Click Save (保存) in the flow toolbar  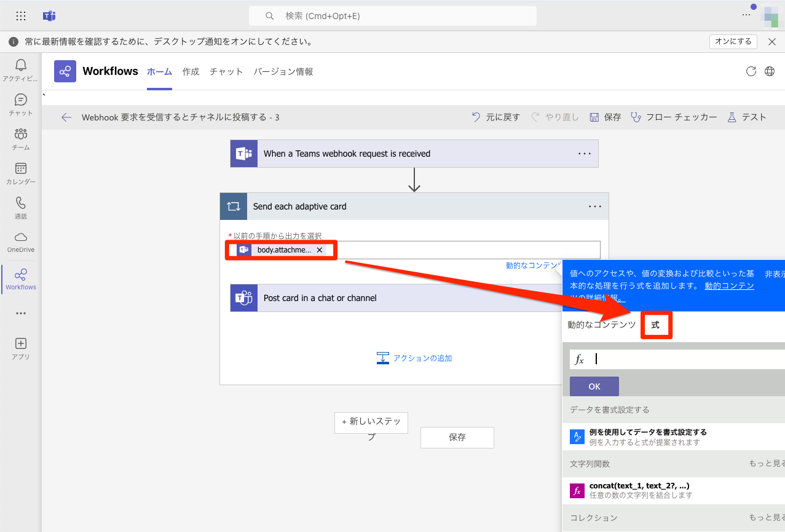click(605, 117)
